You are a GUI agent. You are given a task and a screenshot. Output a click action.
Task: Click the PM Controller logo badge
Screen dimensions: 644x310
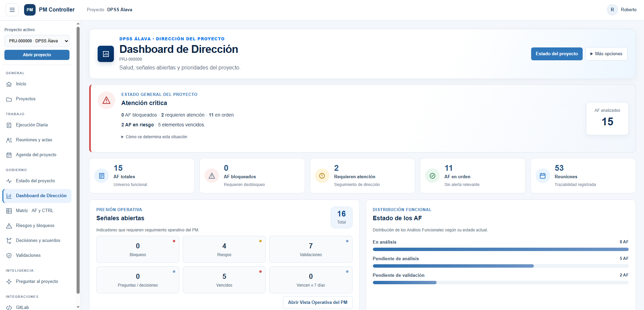coord(30,10)
